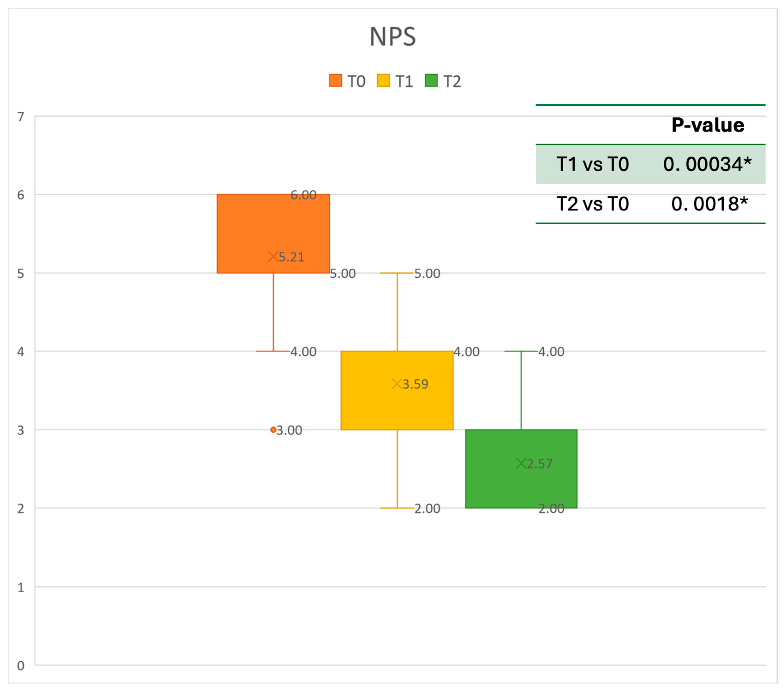Click the T2 legend text label
784x690 pixels.
(x=452, y=81)
